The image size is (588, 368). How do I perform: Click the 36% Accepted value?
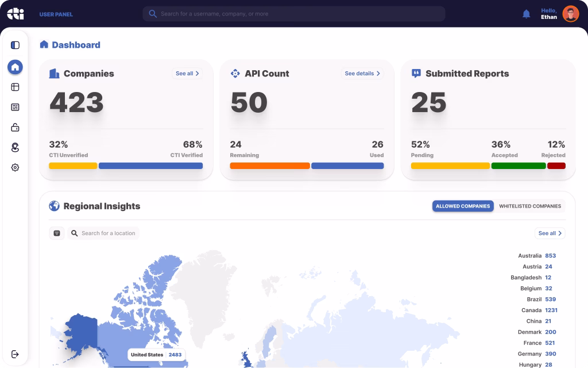pyautogui.click(x=501, y=144)
